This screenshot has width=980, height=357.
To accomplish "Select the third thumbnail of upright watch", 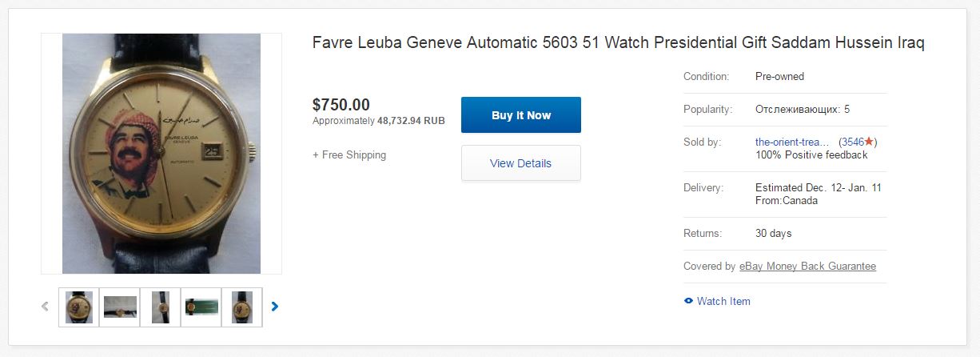I will click(x=161, y=307).
